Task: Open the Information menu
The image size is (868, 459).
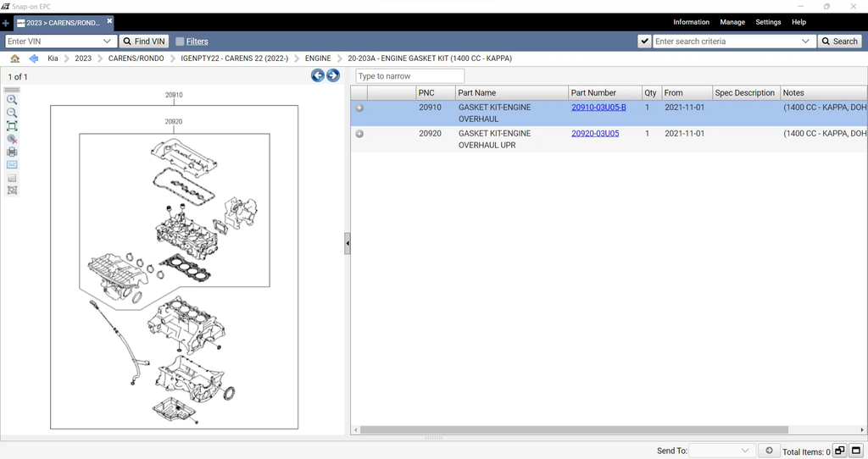Action: point(691,22)
